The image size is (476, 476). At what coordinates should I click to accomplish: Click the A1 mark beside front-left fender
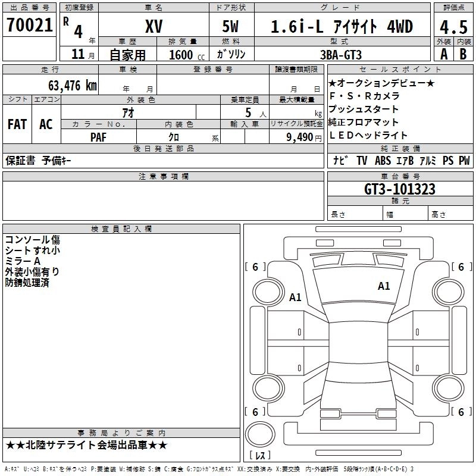(x=295, y=297)
